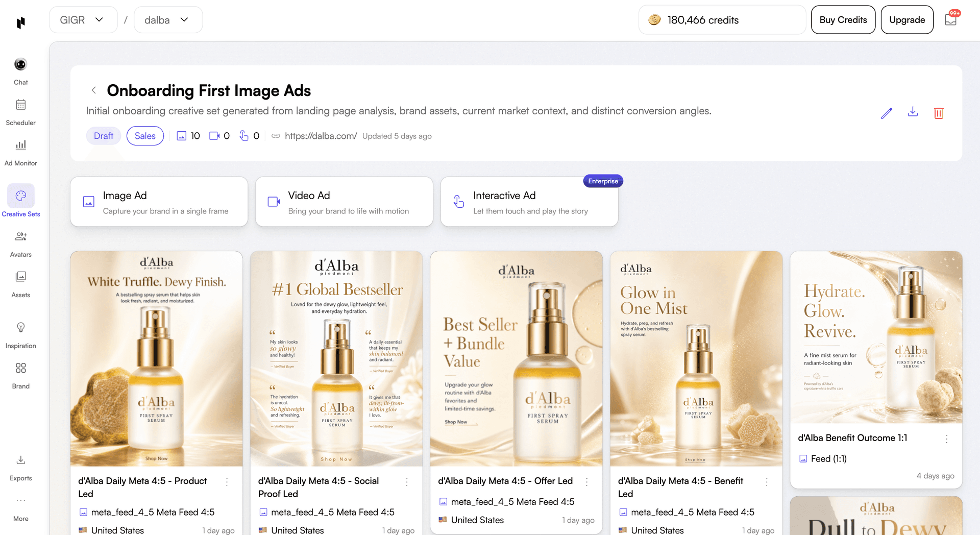Click the 180,466 credits balance

click(x=722, y=20)
